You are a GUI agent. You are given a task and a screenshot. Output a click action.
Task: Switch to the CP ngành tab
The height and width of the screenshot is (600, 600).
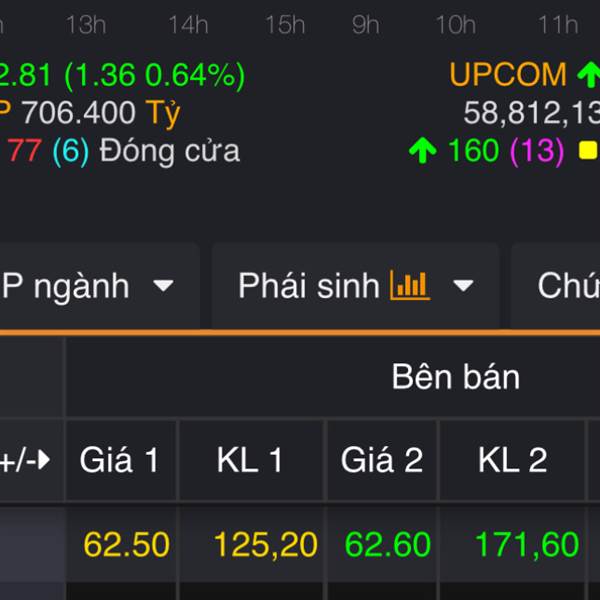pyautogui.click(x=99, y=285)
